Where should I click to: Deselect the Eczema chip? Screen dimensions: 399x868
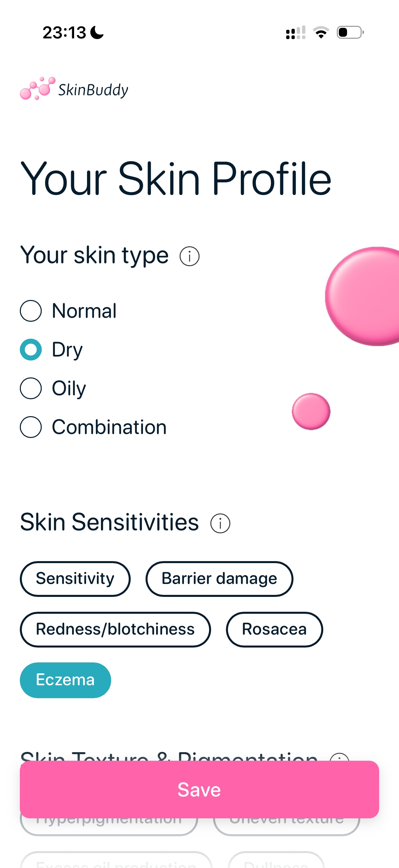[65, 680]
